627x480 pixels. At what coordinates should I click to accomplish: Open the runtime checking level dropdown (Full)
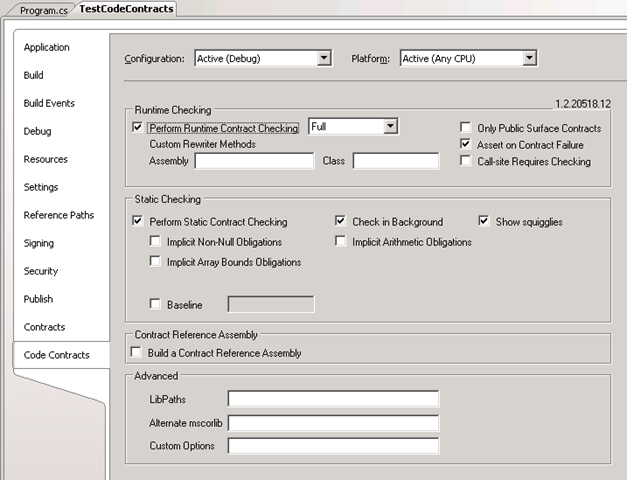[x=353, y=127]
